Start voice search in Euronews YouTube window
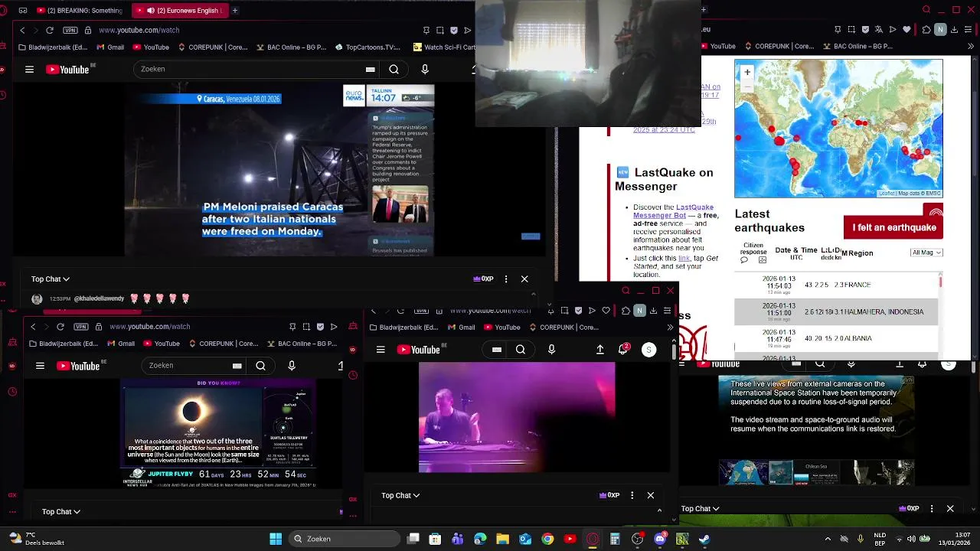 click(425, 69)
